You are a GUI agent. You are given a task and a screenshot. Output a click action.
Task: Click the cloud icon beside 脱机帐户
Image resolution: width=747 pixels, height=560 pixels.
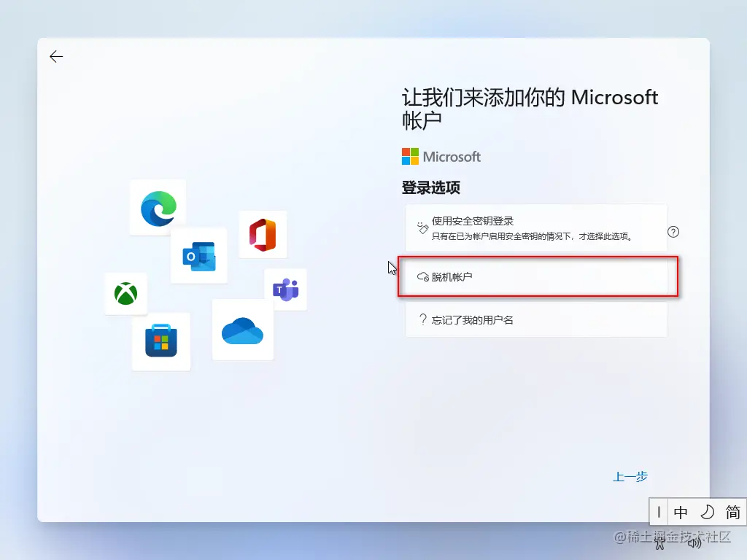coord(422,277)
